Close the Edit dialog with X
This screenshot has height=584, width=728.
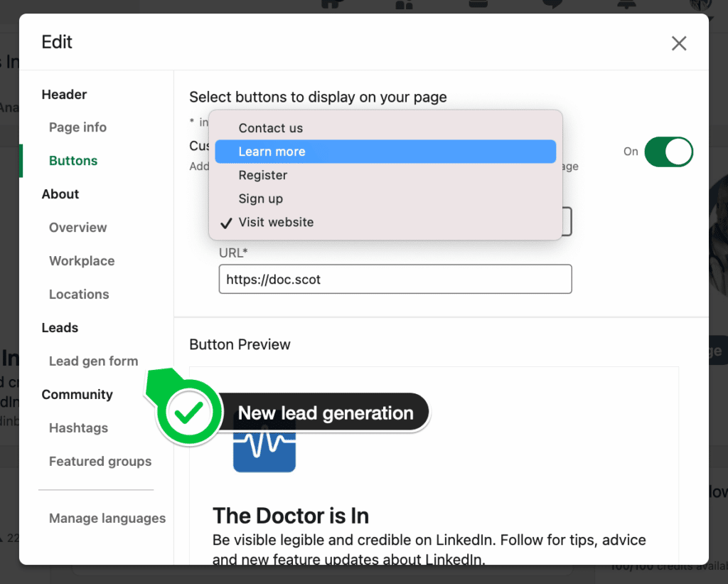tap(679, 43)
